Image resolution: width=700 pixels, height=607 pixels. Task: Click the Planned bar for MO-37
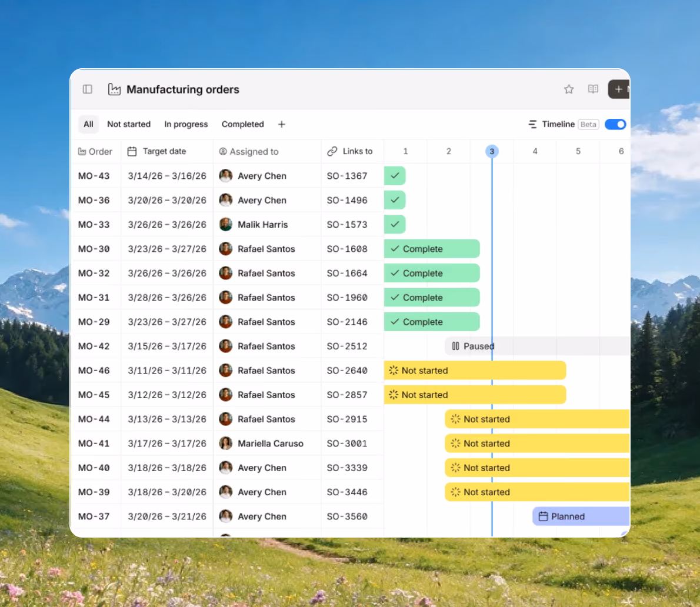[x=581, y=516]
